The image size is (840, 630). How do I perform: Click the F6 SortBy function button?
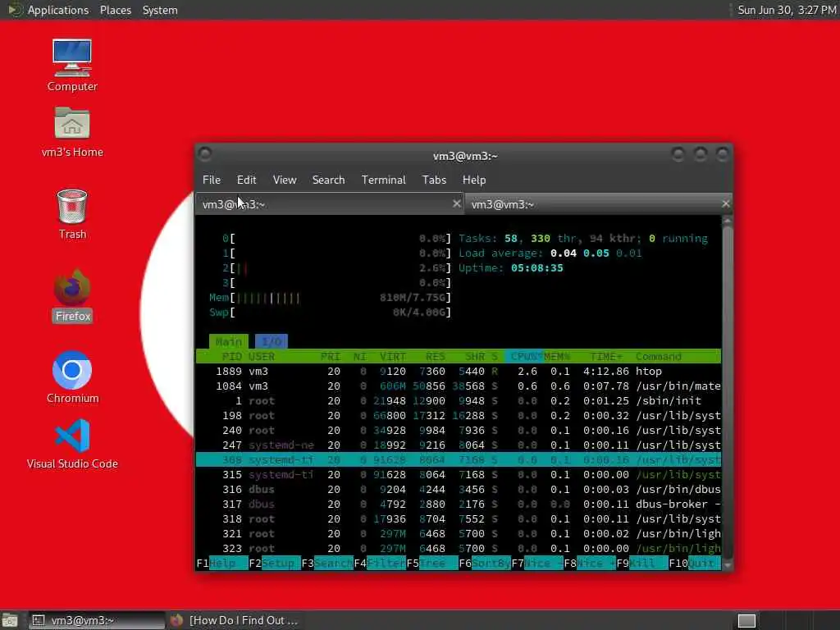pyautogui.click(x=484, y=563)
